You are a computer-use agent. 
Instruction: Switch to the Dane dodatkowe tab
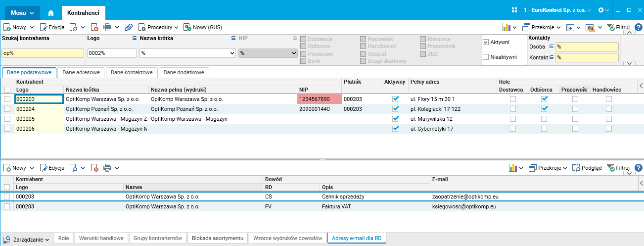coord(184,72)
